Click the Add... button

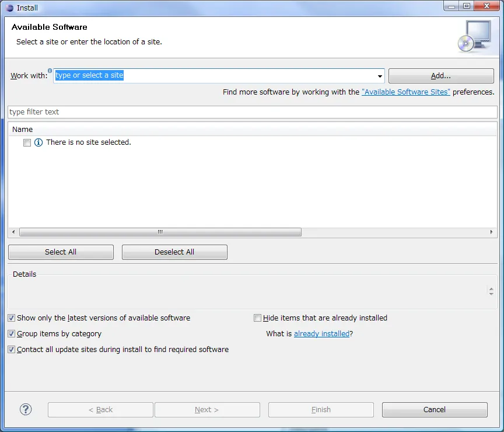click(x=441, y=75)
